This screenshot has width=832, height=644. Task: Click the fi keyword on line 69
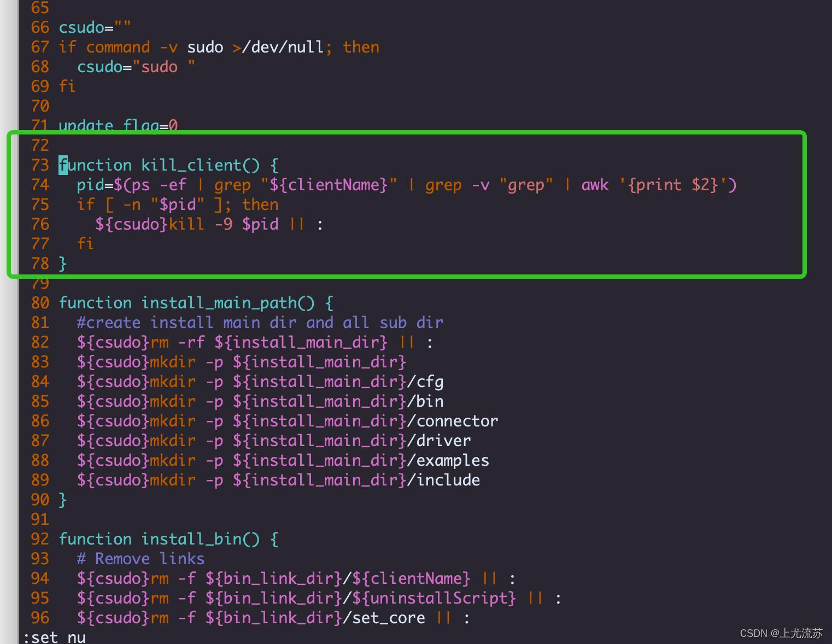pos(67,86)
